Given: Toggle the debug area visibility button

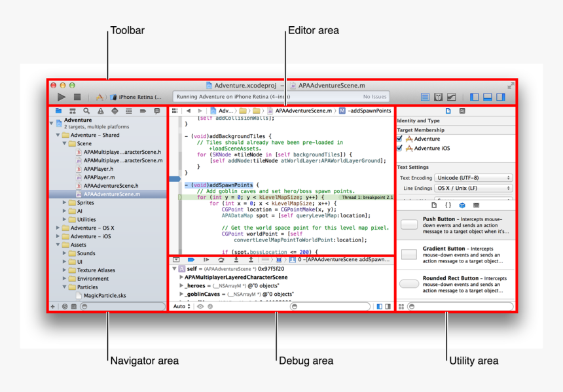Looking at the screenshot, I should pos(487,97).
